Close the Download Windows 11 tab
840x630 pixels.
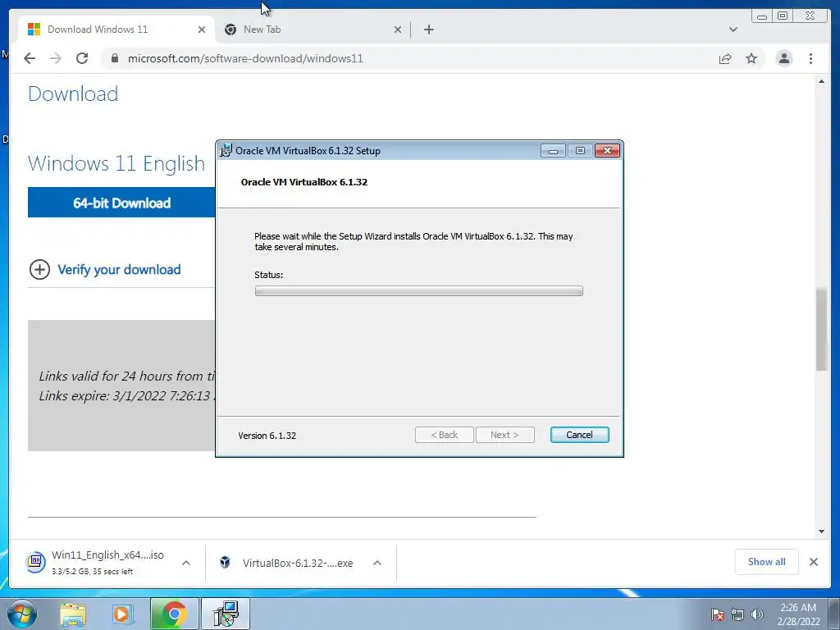click(202, 30)
